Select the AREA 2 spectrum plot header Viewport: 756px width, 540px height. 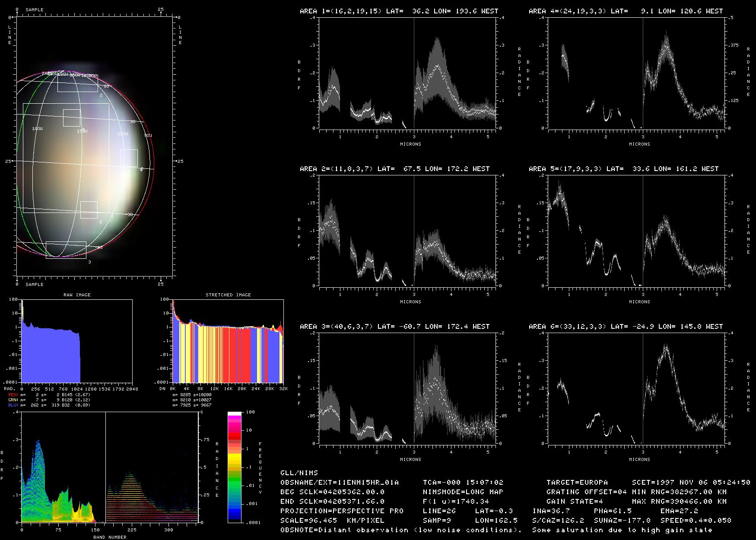(x=394, y=169)
